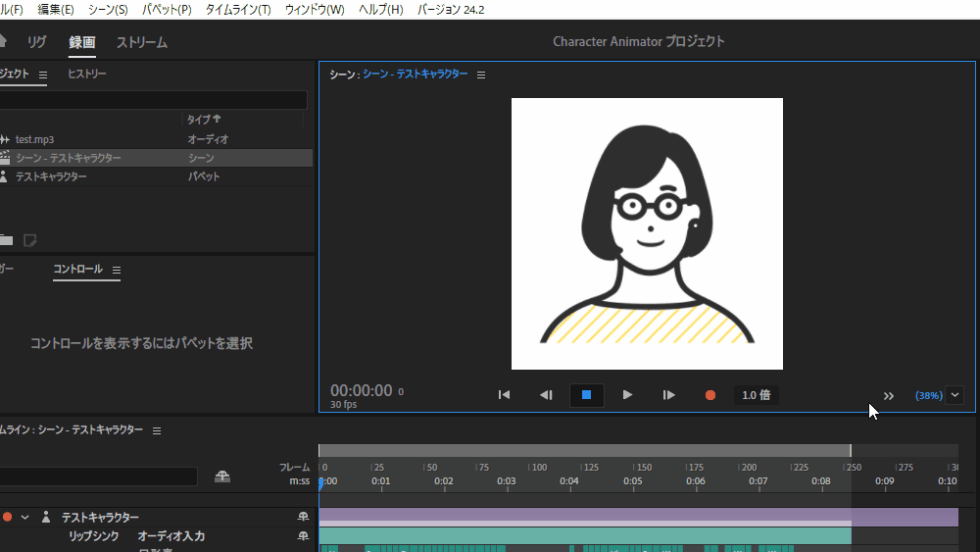Click timeline ruler at 0:08
Screen dimensions: 980x552
click(821, 481)
